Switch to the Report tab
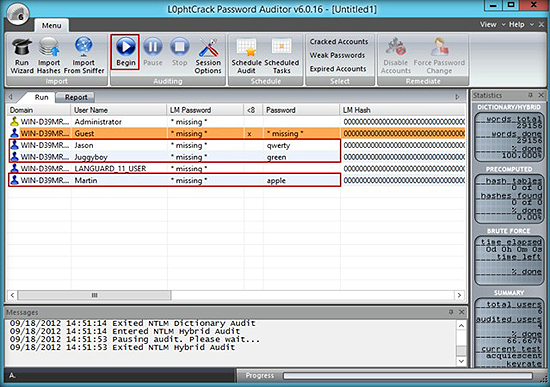The height and width of the screenshot is (387, 550). [x=76, y=97]
